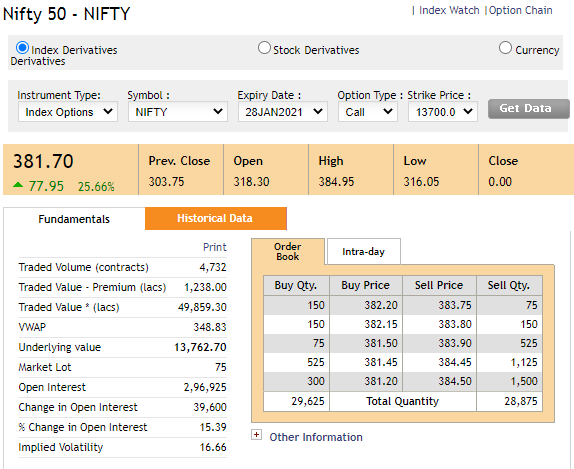Click the Low value 316.05
This screenshot has height=469, width=574.
tap(421, 182)
